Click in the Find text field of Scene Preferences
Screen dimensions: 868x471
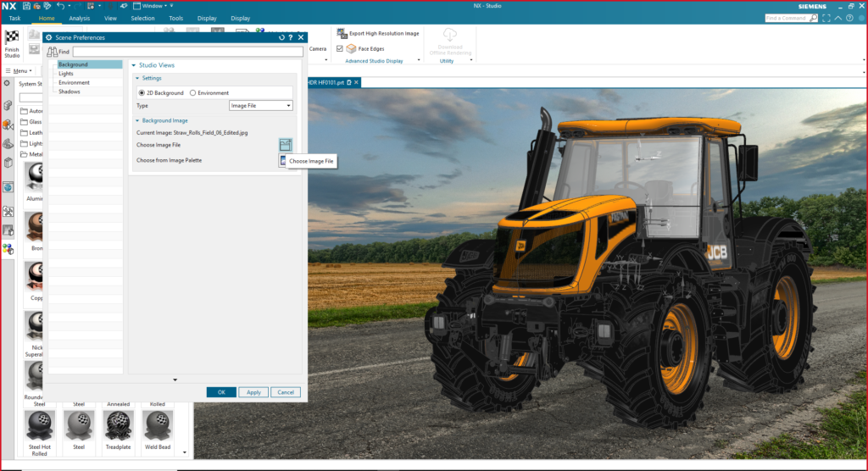coord(187,52)
